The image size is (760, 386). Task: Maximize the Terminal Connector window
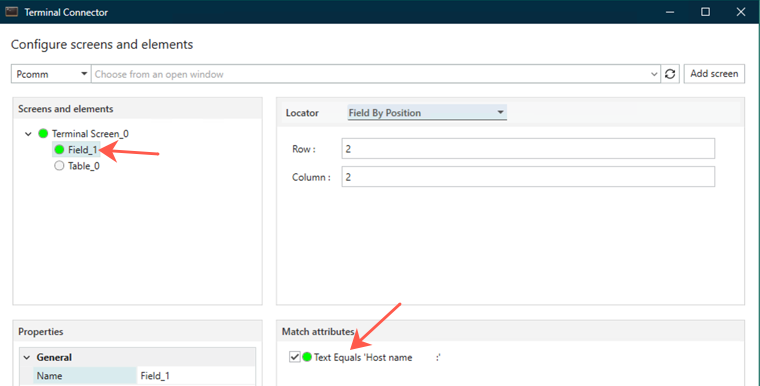click(705, 12)
